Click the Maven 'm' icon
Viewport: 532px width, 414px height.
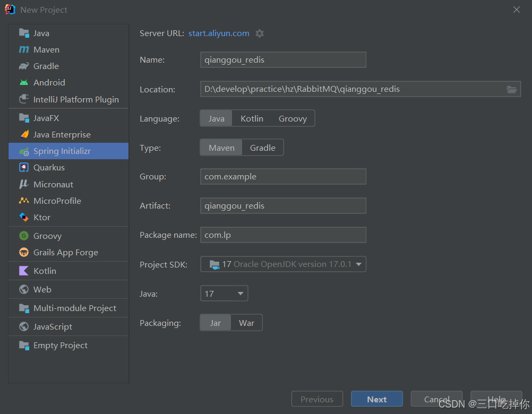[24, 49]
